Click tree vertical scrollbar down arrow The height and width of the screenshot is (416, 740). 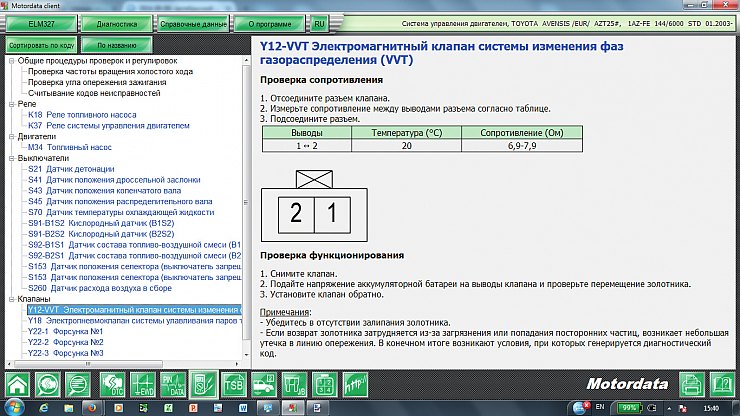coord(246,355)
